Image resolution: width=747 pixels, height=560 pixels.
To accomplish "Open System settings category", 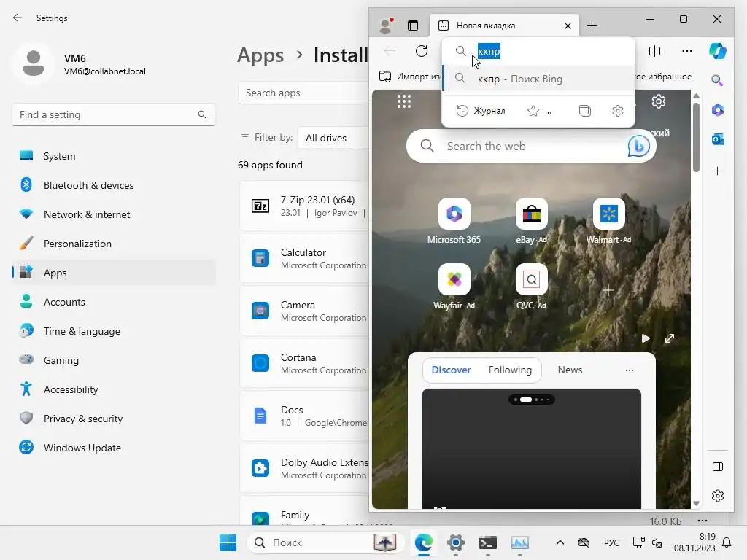I will point(113,156).
